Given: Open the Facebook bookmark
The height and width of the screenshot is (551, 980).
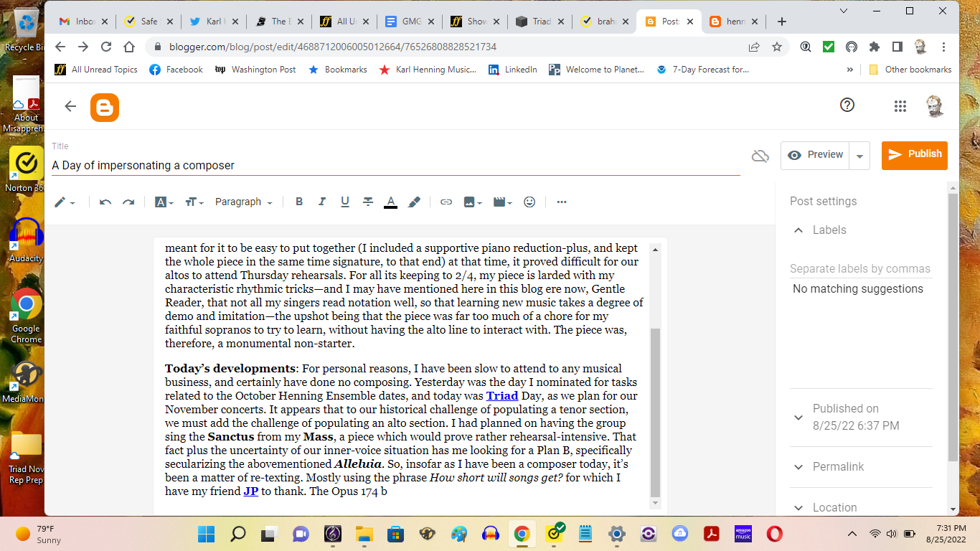Looking at the screenshot, I should 176,70.
